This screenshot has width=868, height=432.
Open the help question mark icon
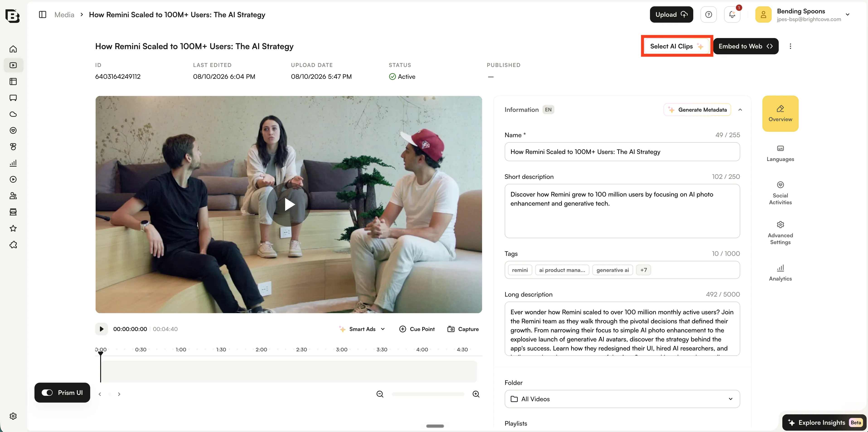[x=709, y=14]
